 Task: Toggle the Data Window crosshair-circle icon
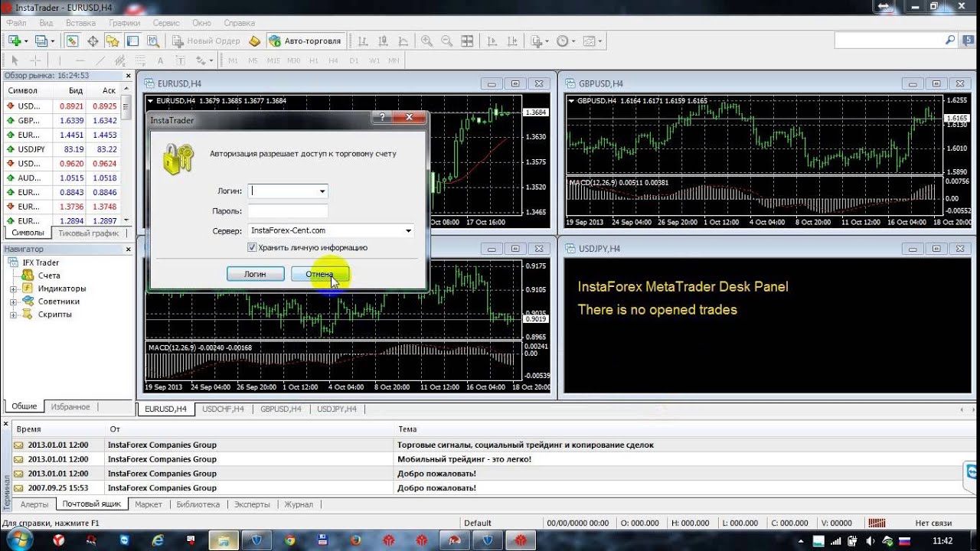pos(93,41)
